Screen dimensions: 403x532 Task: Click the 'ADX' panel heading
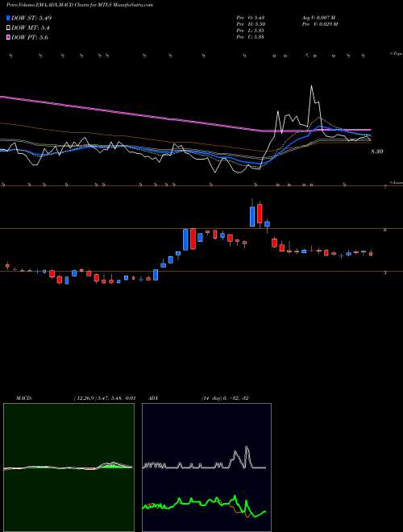(153, 397)
